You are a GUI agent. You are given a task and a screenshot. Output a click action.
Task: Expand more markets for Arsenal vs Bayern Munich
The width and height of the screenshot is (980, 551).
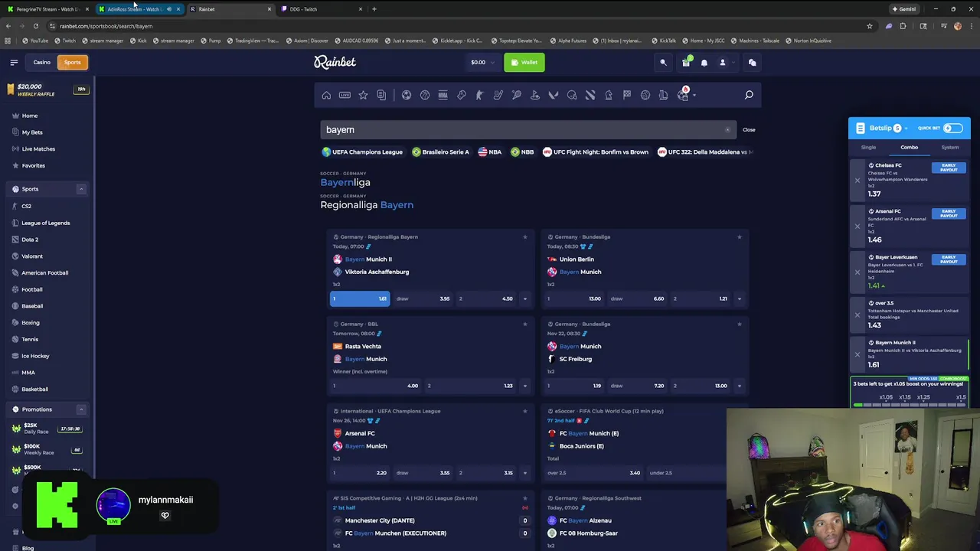524,473
